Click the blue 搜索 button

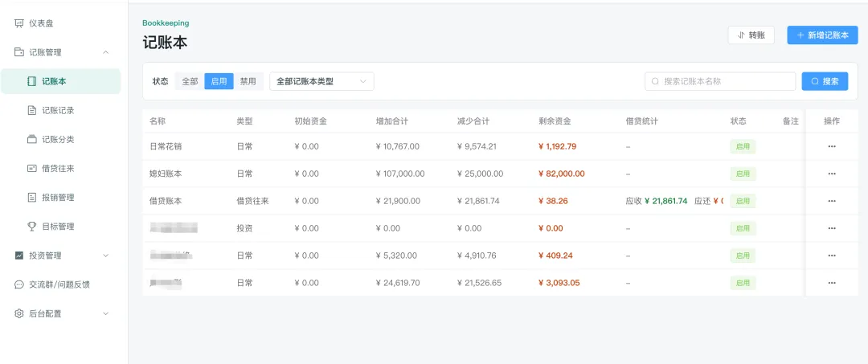click(x=825, y=81)
